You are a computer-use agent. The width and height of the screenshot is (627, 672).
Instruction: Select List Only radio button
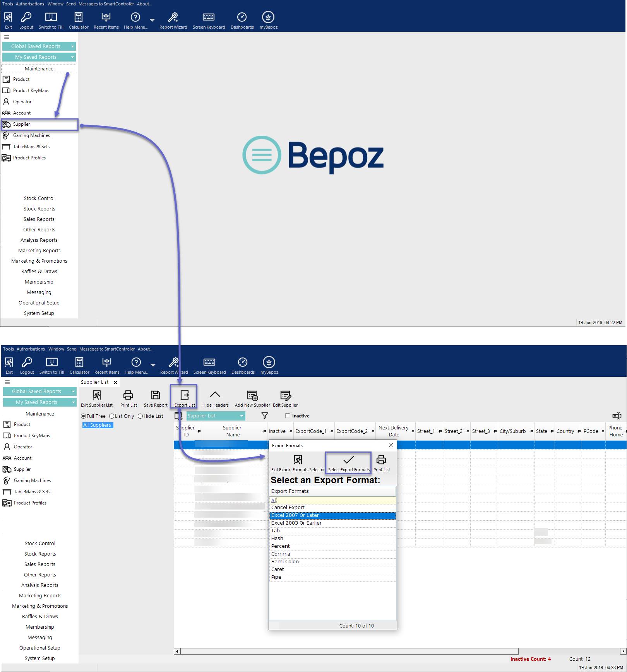(111, 416)
